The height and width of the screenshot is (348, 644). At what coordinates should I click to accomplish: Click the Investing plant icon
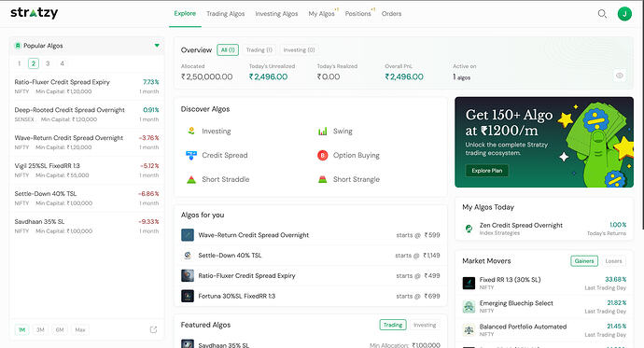click(191, 131)
